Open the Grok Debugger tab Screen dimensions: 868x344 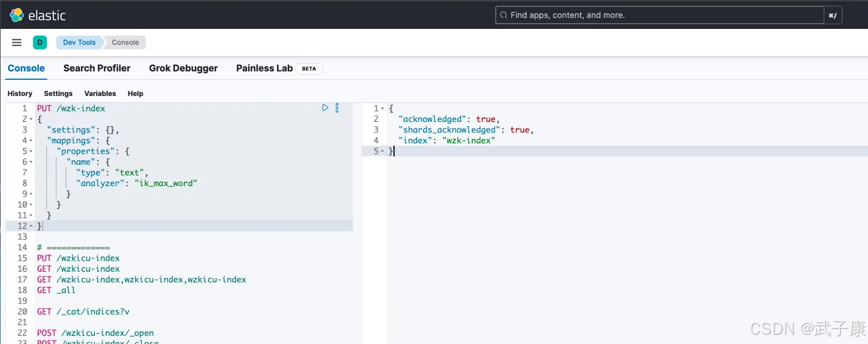coord(183,68)
